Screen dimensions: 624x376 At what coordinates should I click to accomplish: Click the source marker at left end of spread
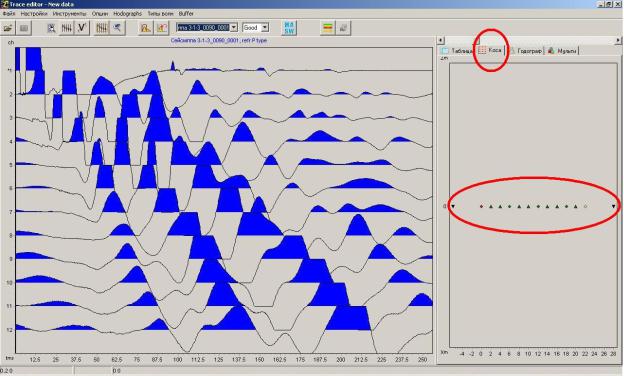[x=453, y=207]
